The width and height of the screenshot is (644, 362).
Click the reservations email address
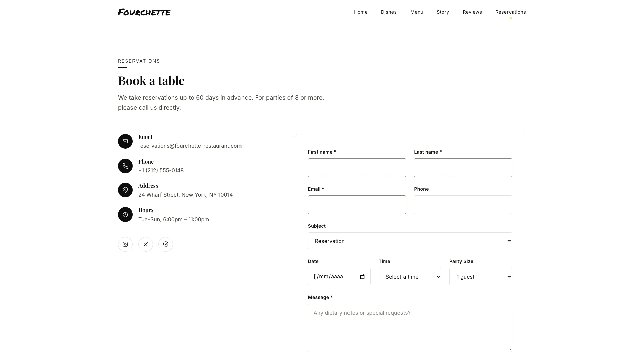190,146
